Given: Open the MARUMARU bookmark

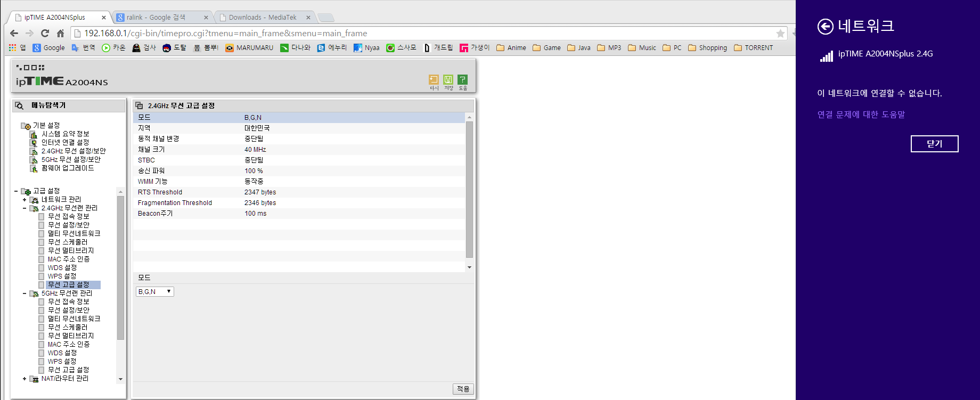Looking at the screenshot, I should [249, 48].
